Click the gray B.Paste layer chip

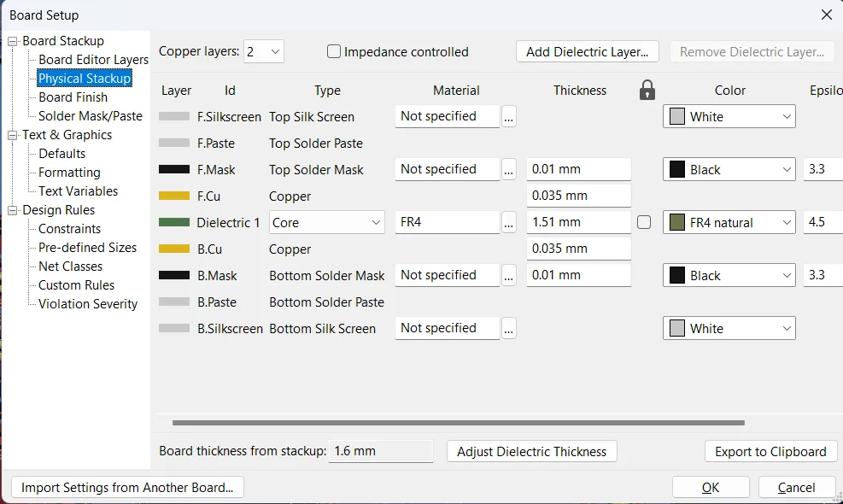175,302
